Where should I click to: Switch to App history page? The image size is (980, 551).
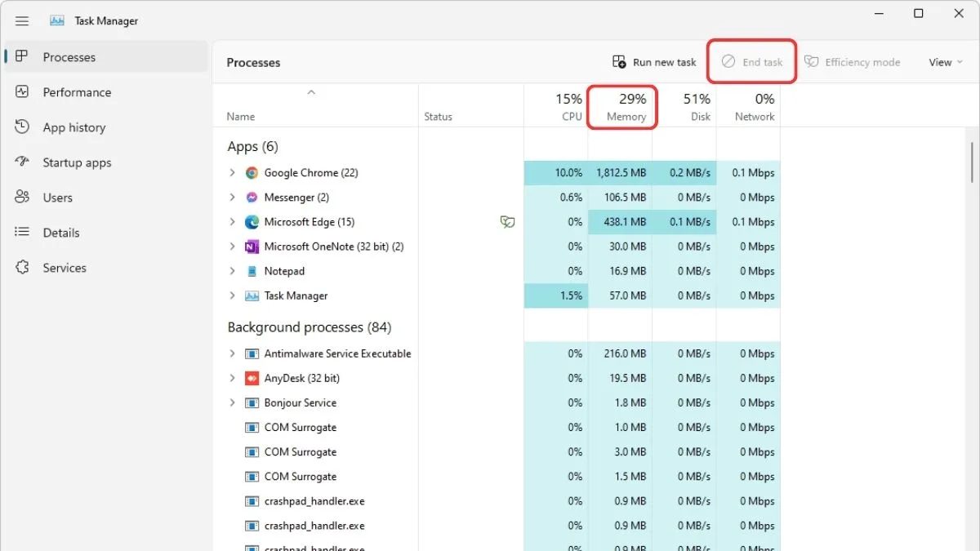(106, 127)
